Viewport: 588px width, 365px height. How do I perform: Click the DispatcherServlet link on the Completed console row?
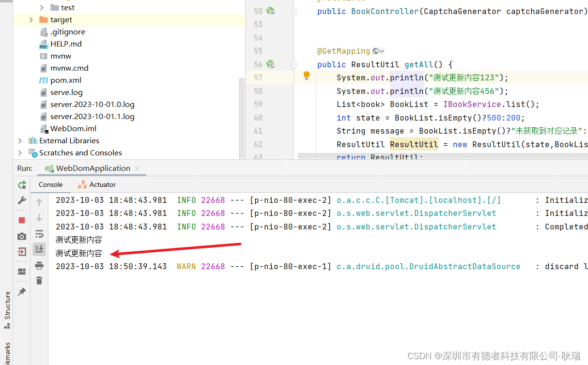coord(417,227)
